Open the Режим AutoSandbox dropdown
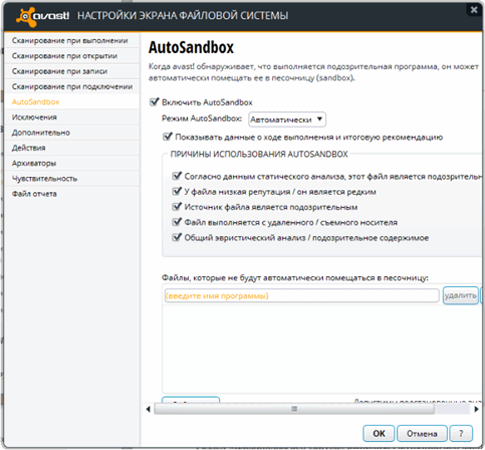The width and height of the screenshot is (485, 450). tap(287, 119)
